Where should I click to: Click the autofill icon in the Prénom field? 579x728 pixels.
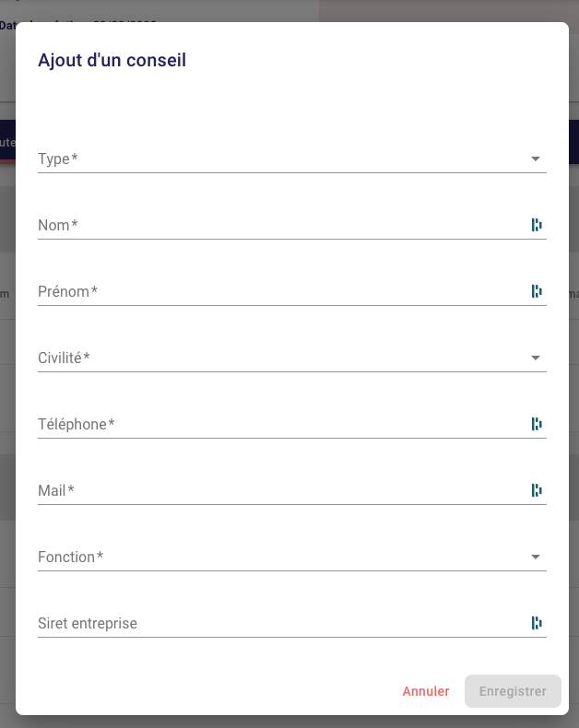point(536,291)
